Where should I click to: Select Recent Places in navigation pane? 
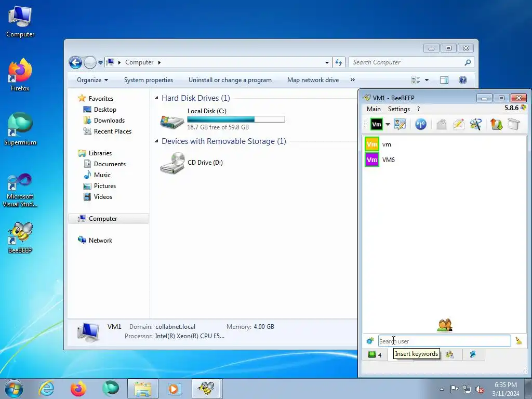[x=113, y=131]
